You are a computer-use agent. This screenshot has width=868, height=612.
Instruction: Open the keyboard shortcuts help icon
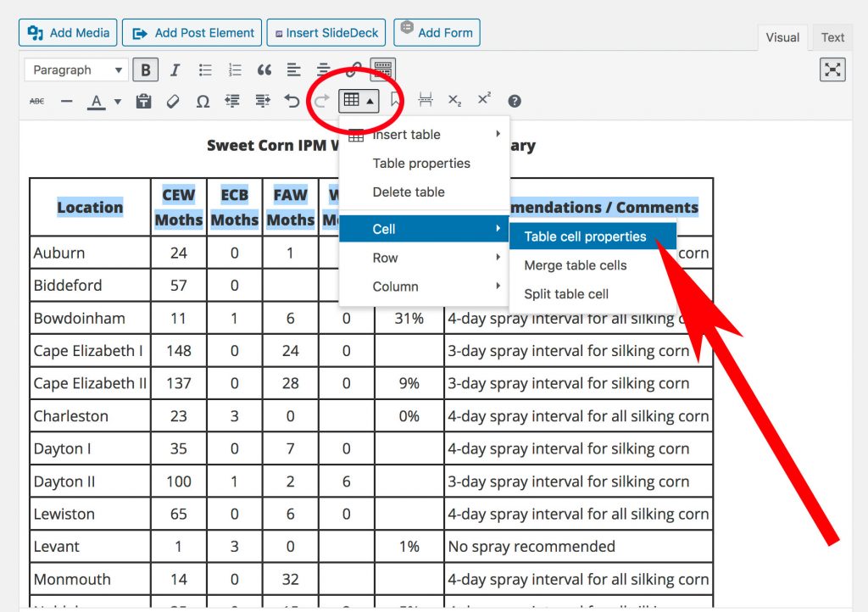(514, 101)
